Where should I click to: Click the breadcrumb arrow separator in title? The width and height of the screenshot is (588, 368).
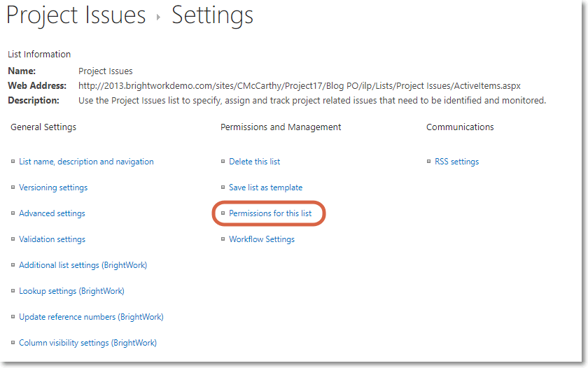tap(159, 17)
